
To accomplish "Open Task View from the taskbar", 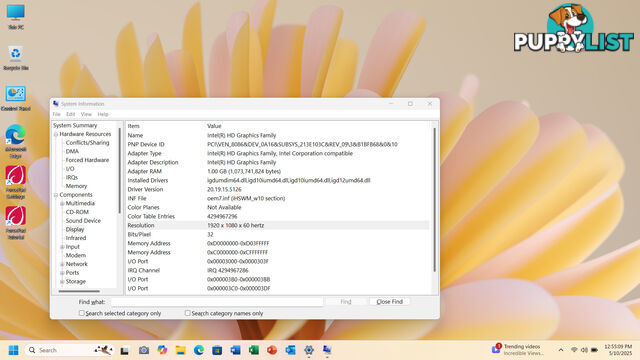I will click(125, 350).
